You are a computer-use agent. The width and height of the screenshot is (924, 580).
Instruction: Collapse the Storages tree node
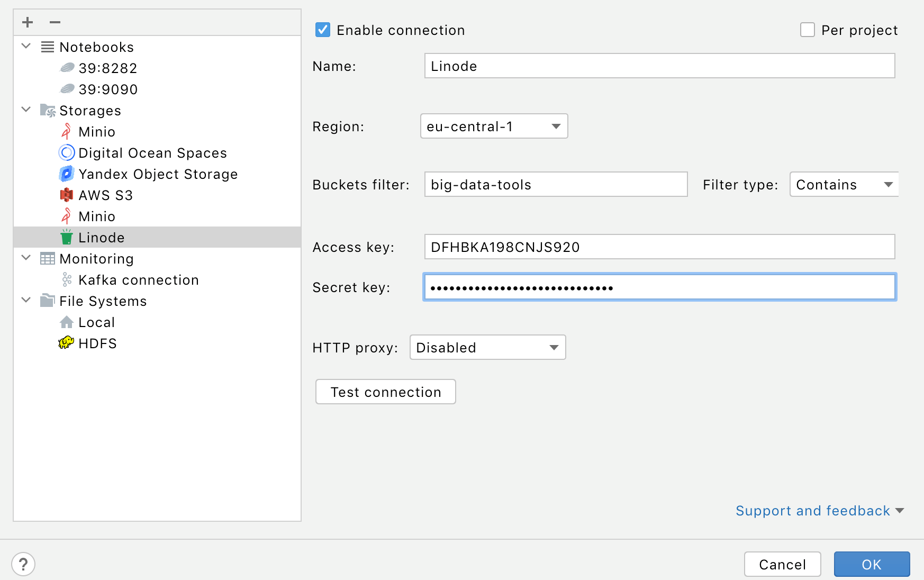pyautogui.click(x=26, y=110)
